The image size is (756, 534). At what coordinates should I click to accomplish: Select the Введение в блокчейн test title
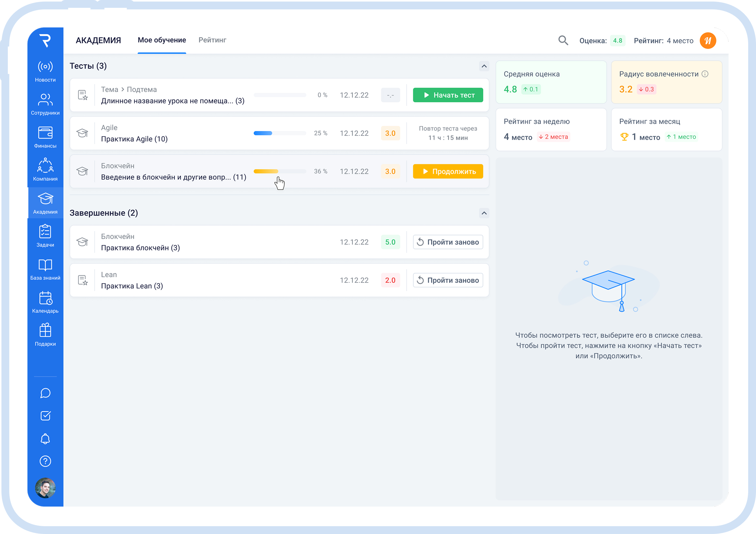(173, 177)
